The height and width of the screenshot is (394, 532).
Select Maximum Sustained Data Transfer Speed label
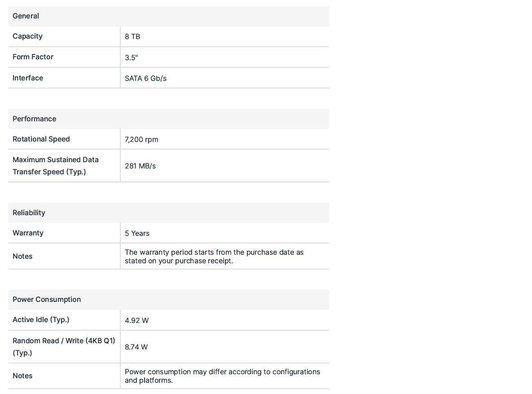coord(56,166)
